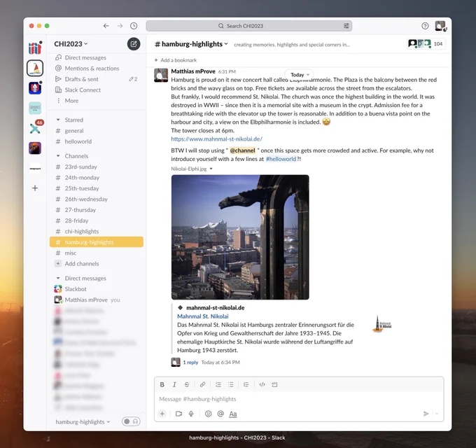Viewport: 476px width, 448px height.
Task: Toggle bold formatting
Action: click(162, 384)
